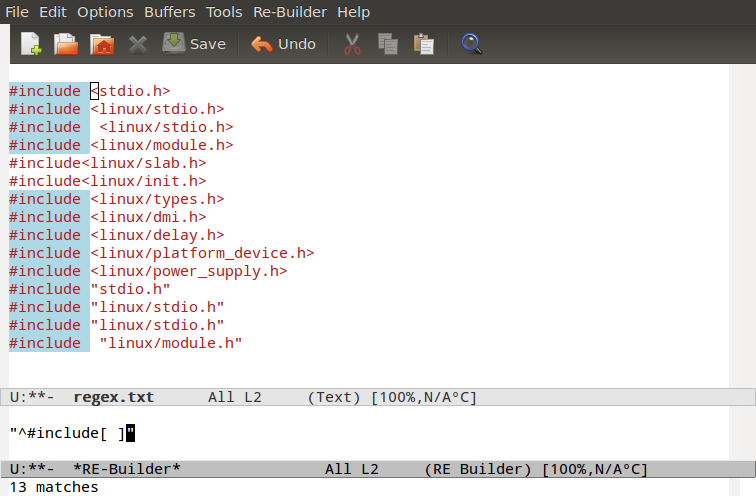The image size is (756, 496).
Task: Expand the Options menu
Action: coord(105,12)
